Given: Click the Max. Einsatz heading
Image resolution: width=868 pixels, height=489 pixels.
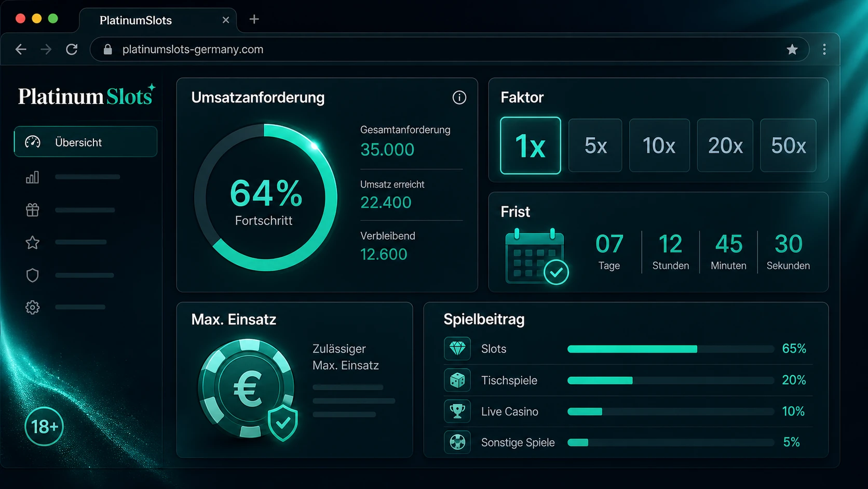Looking at the screenshot, I should pyautogui.click(x=234, y=319).
